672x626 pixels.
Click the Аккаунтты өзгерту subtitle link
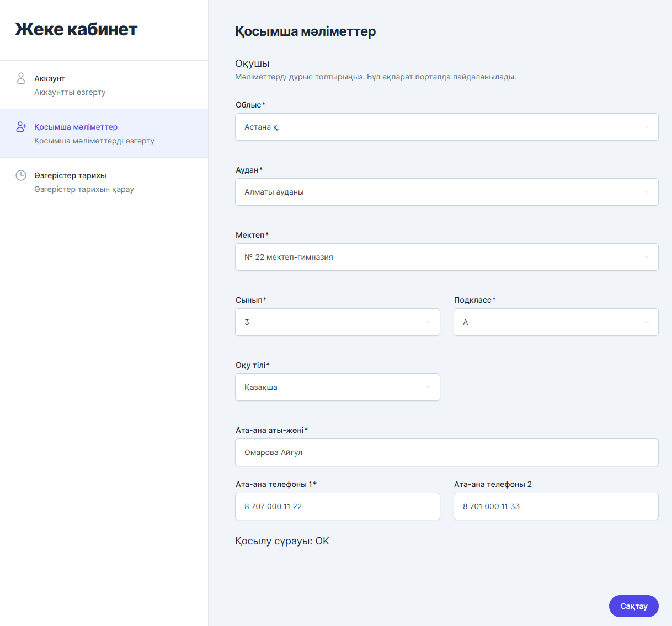coord(70,92)
